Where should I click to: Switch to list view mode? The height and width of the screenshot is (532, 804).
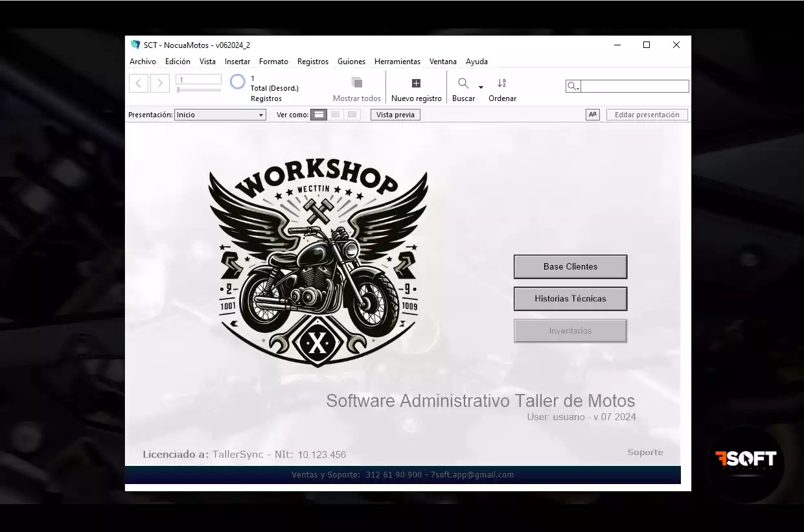[x=335, y=115]
